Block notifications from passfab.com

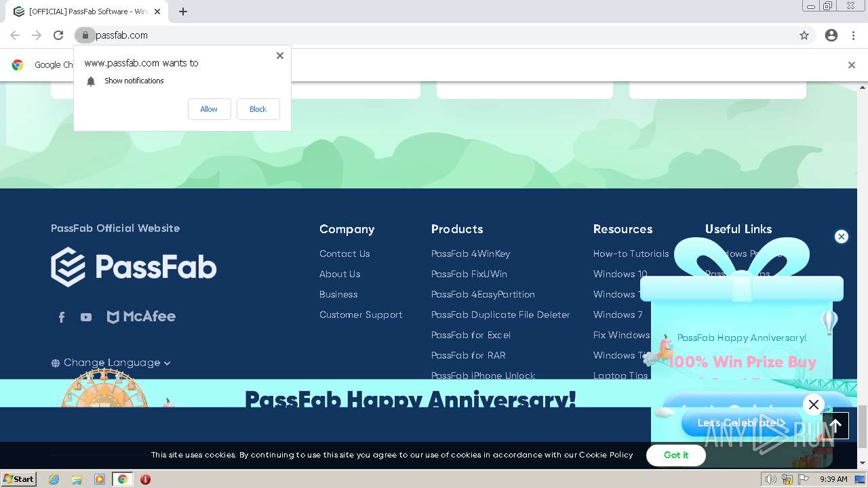pos(258,109)
